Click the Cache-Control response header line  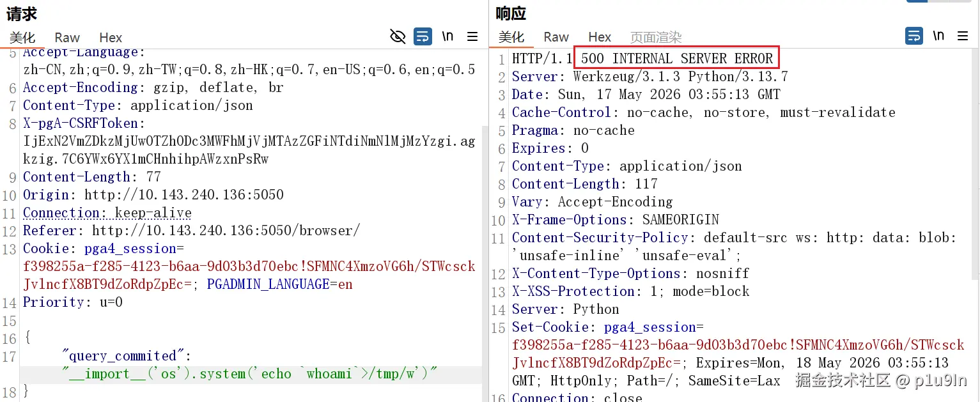[703, 112]
